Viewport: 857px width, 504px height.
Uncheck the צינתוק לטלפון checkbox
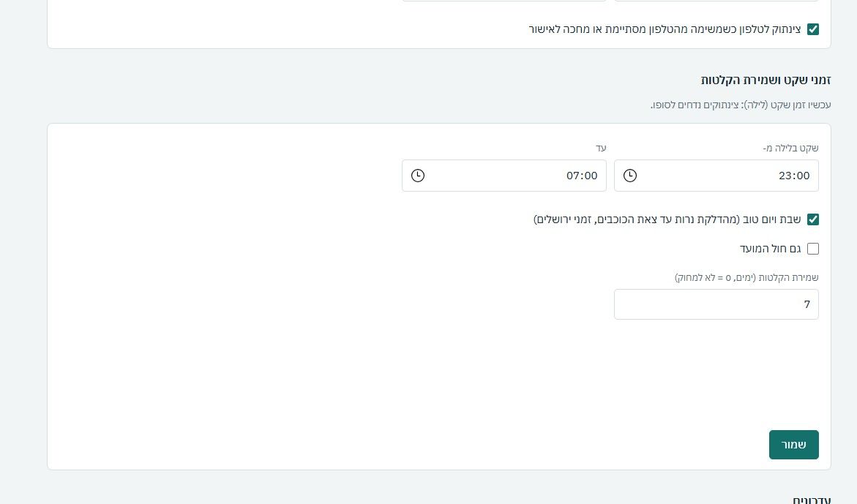pos(813,29)
